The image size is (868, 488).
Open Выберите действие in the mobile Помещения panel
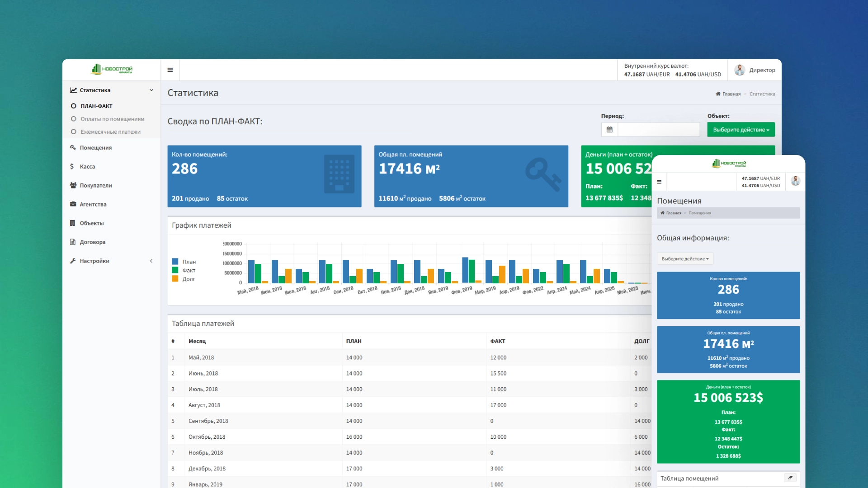click(684, 258)
